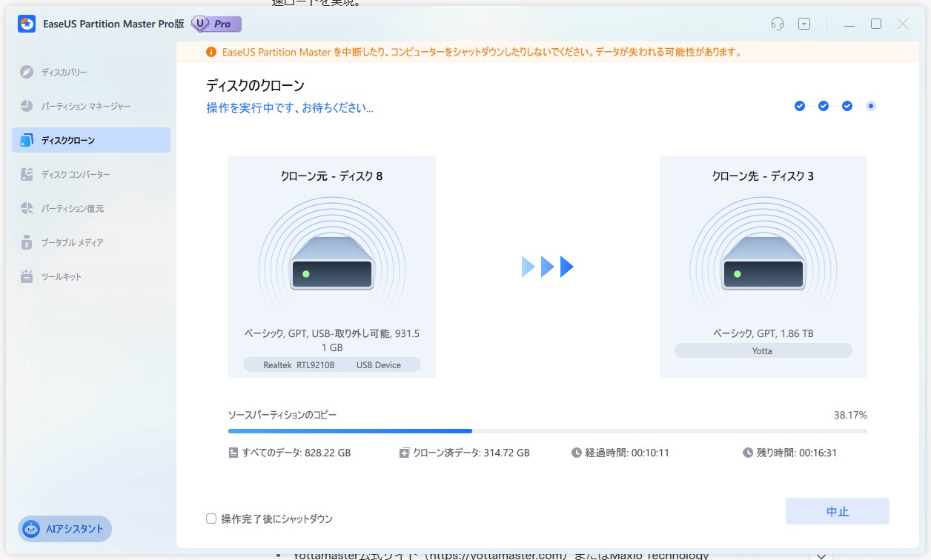The image size is (931, 560).
Task: Click the AI assistant robot icon
Action: tap(31, 529)
